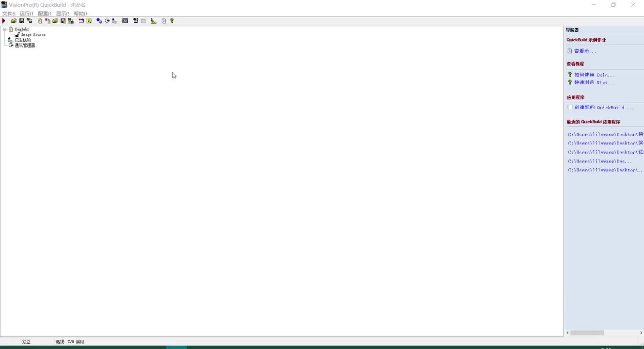The image size is (644, 349).
Task: Open recent file path ending in 答
Action: [x=606, y=143]
